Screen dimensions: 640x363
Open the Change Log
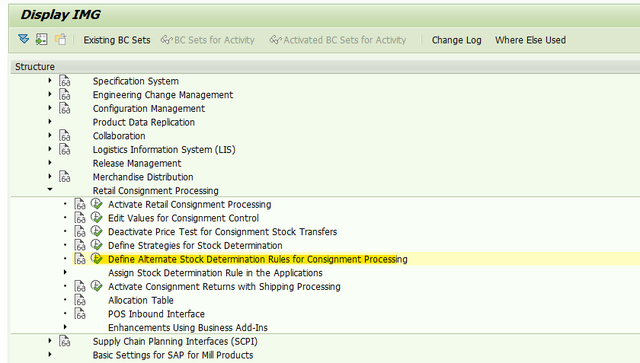coord(456,40)
